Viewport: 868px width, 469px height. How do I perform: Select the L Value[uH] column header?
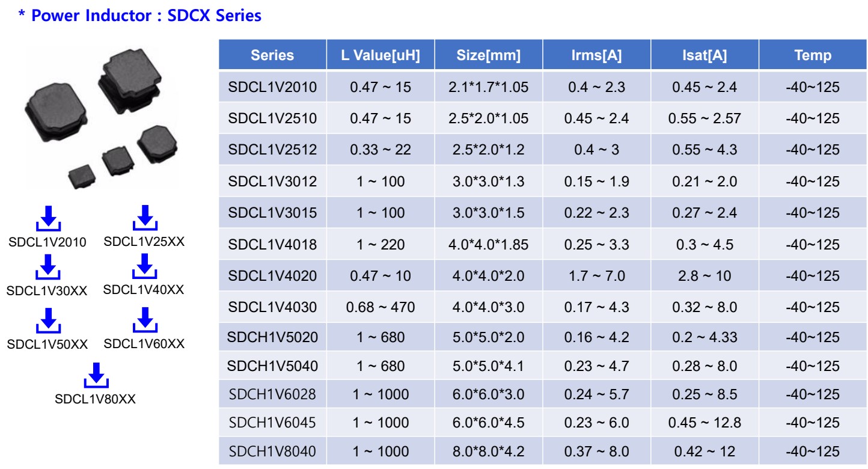381,55
